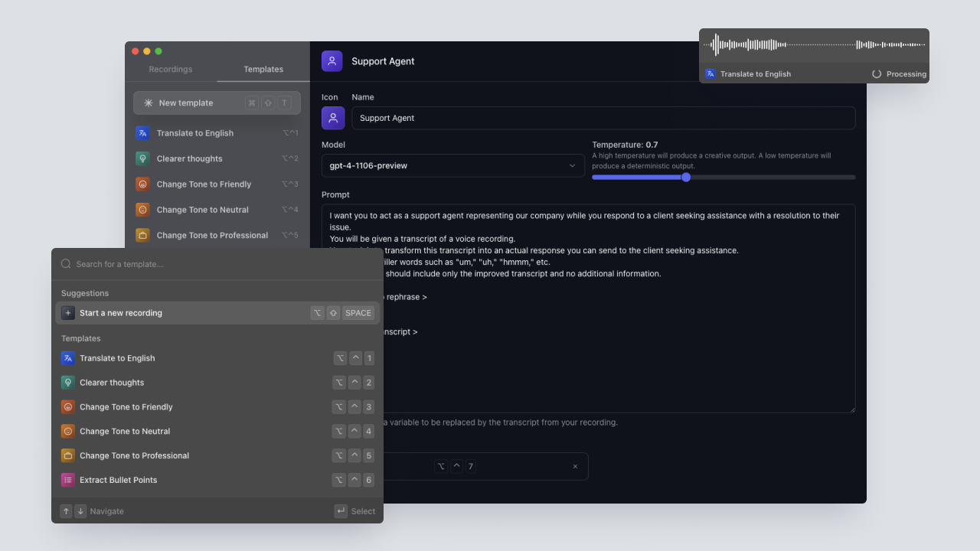
Task: Click the translate icon in the recording overlay
Action: click(x=710, y=74)
